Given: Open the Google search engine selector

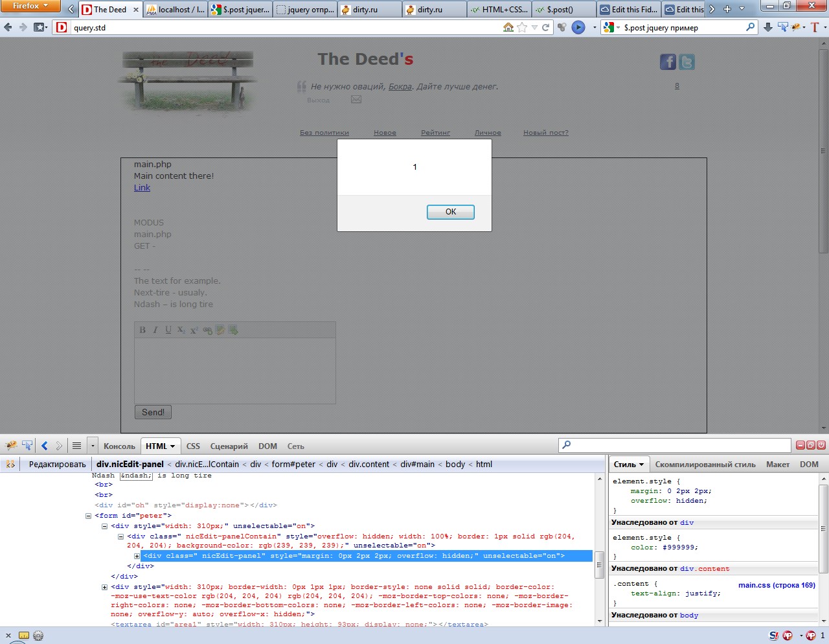Looking at the screenshot, I should pos(612,27).
